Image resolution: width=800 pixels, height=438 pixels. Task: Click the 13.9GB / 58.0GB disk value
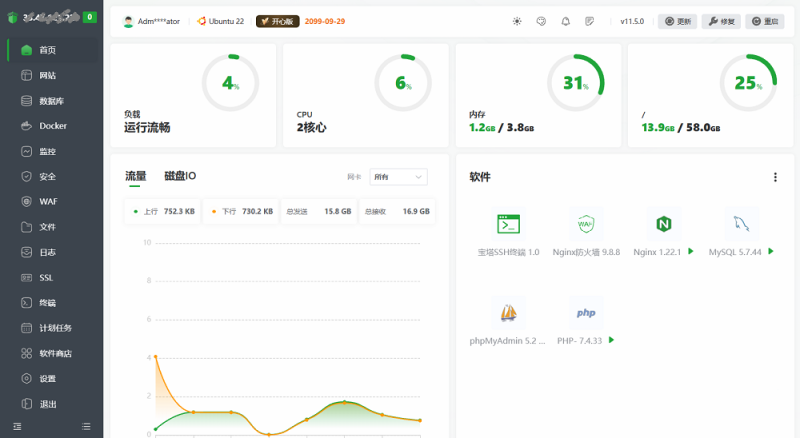click(x=681, y=127)
